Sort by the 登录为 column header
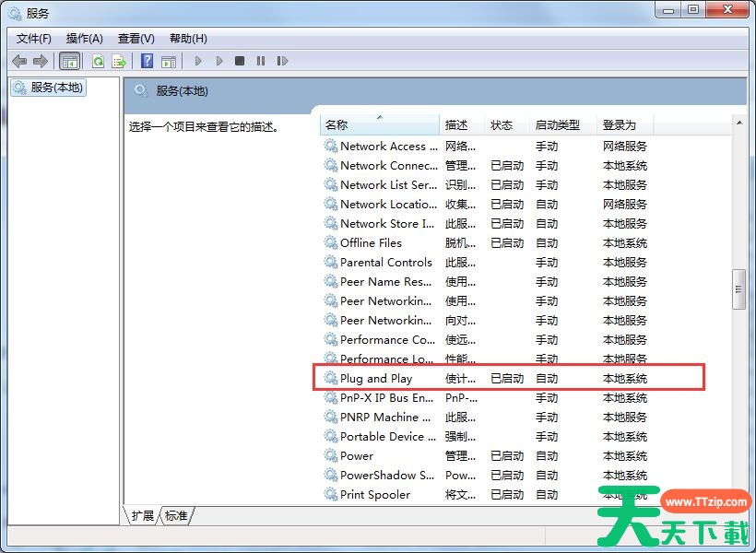This screenshot has width=756, height=553. click(x=625, y=124)
